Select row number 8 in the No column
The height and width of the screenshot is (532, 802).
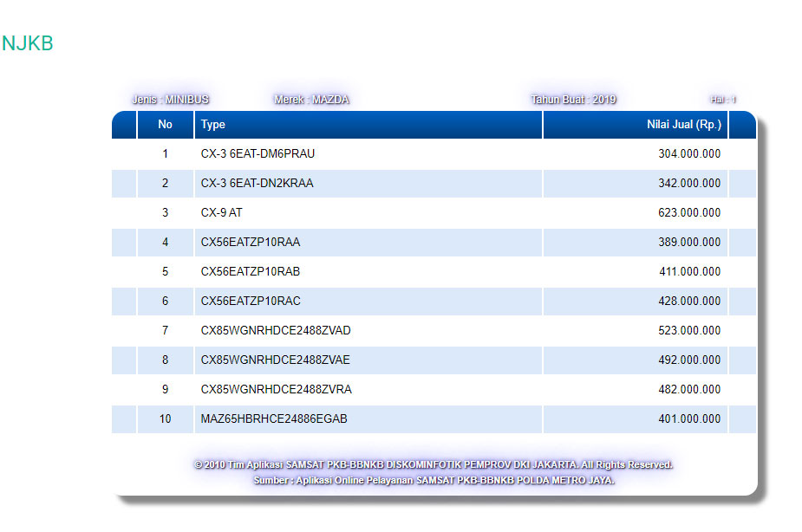[166, 360]
